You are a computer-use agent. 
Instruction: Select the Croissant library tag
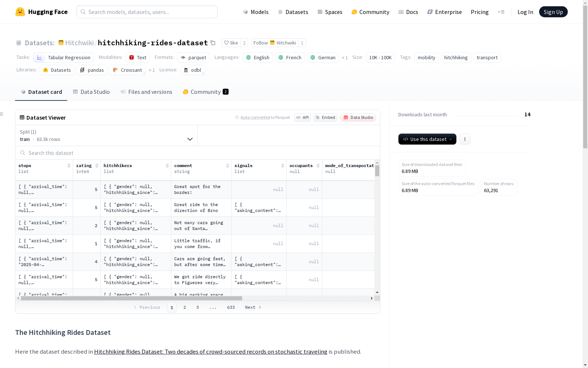128,70
